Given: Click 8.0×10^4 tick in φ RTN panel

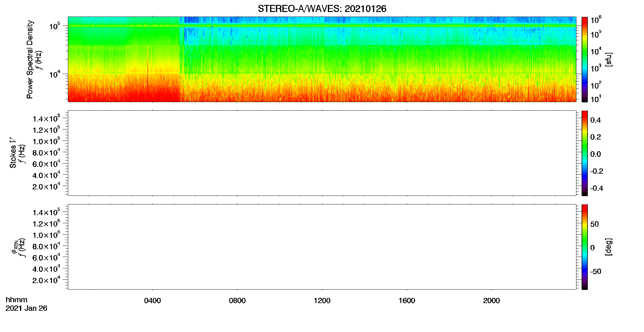Looking at the screenshot, I should tap(46, 246).
